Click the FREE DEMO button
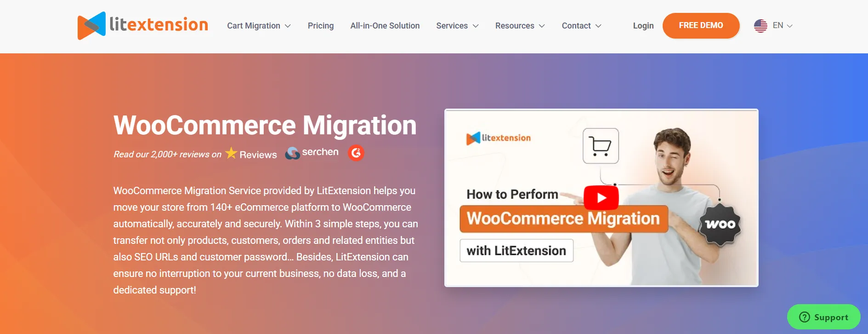The height and width of the screenshot is (334, 868). [x=701, y=25]
